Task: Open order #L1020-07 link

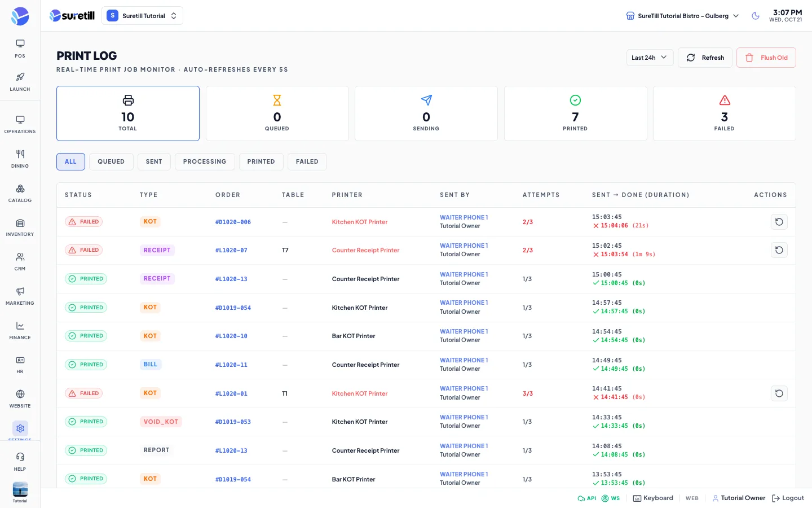Action: click(231, 251)
